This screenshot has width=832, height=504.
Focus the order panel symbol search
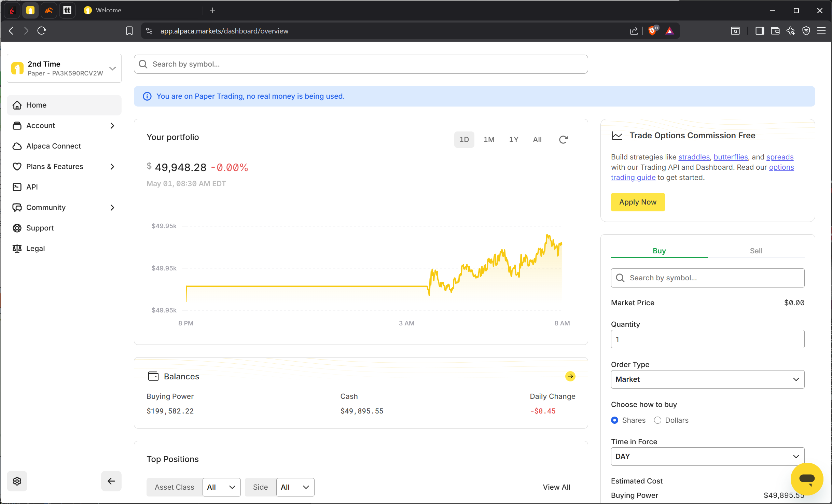[x=707, y=278]
